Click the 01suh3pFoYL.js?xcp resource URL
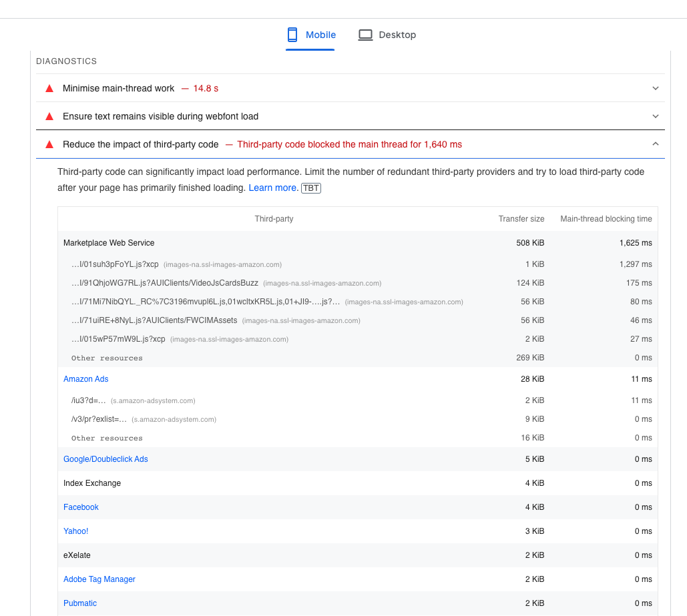 click(x=115, y=264)
